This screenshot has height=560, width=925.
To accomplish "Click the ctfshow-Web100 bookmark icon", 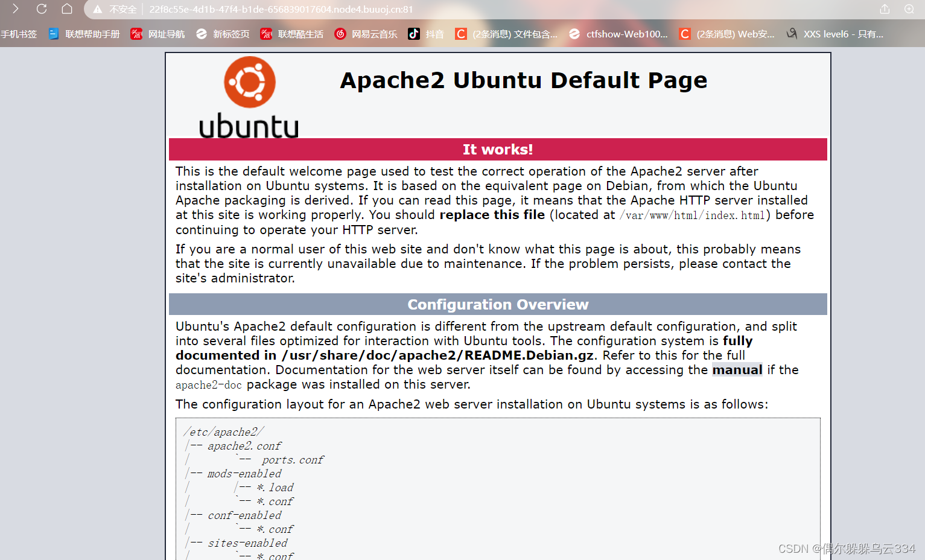I will (574, 34).
